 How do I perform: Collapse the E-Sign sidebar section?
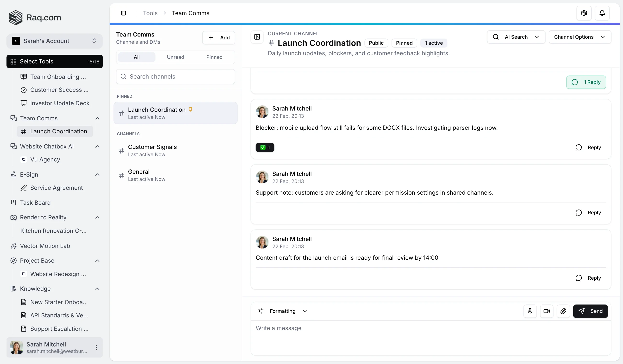click(97, 174)
